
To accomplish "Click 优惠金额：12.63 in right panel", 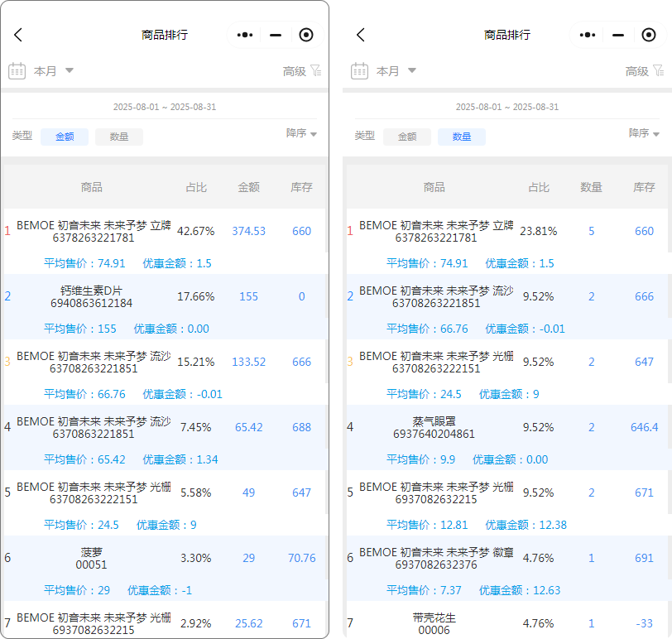I will tap(520, 590).
